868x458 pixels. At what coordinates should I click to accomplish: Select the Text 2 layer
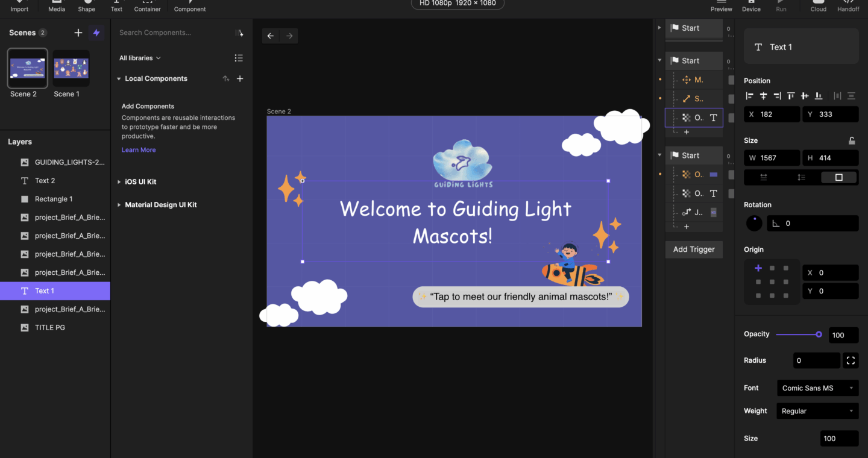(x=45, y=181)
